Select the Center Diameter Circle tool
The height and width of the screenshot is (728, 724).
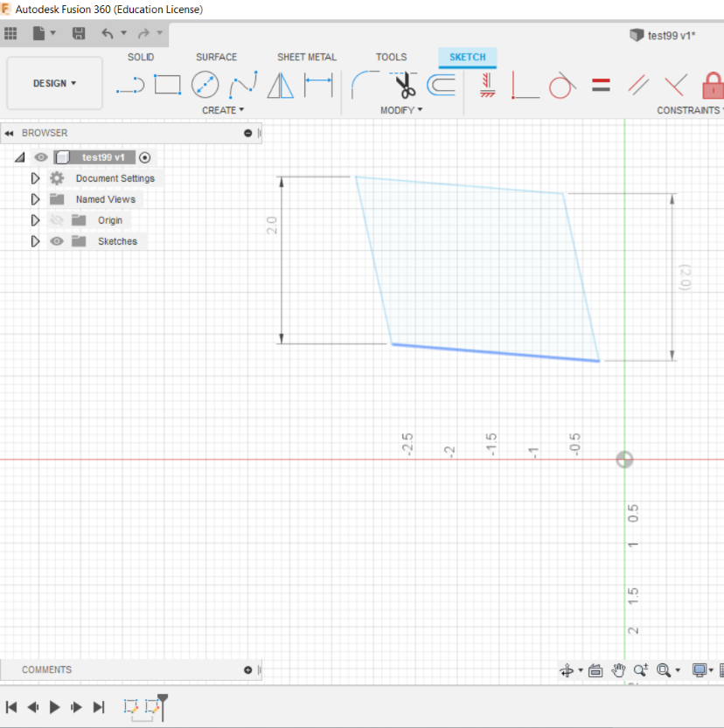click(x=205, y=85)
